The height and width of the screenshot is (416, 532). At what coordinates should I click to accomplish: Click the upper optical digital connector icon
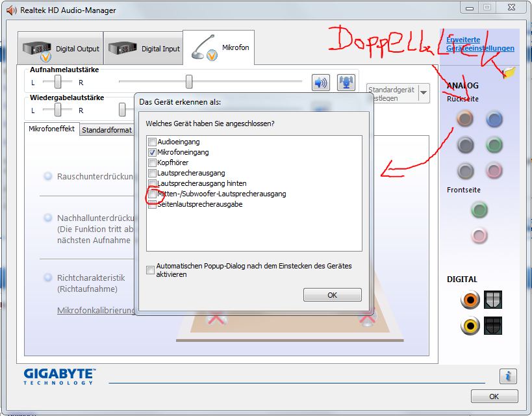tap(492, 300)
